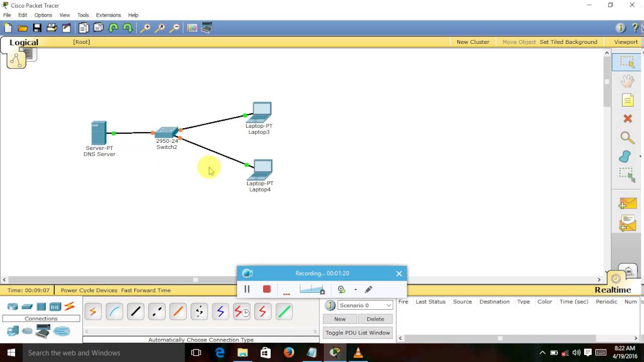Click the Paste toolbar icon
The width and height of the screenshot is (644, 362).
98,28
